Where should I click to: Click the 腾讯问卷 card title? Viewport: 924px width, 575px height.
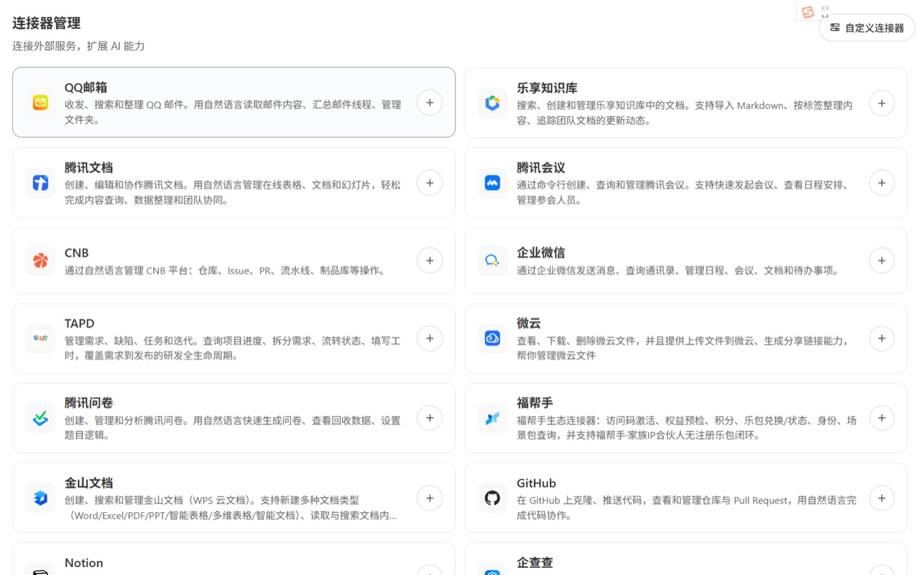pyautogui.click(x=89, y=403)
